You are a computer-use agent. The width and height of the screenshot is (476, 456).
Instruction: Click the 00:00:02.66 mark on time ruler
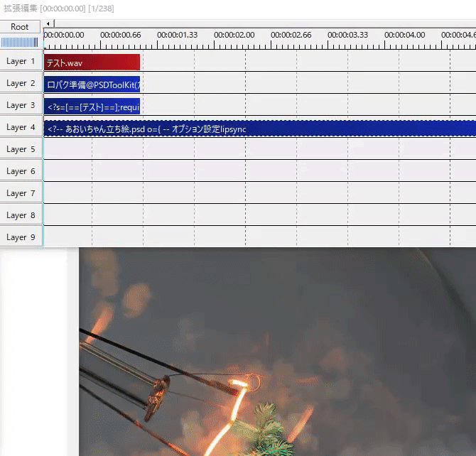coord(291,35)
